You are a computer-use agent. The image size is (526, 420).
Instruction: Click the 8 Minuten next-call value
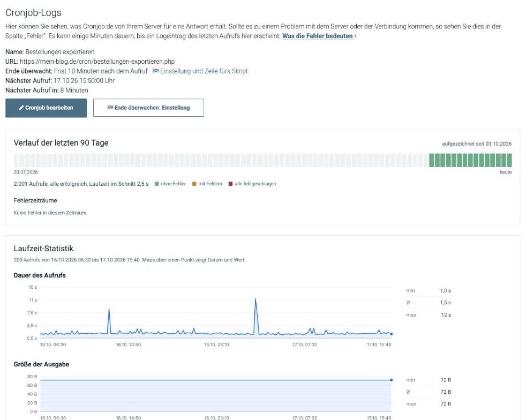coord(74,90)
